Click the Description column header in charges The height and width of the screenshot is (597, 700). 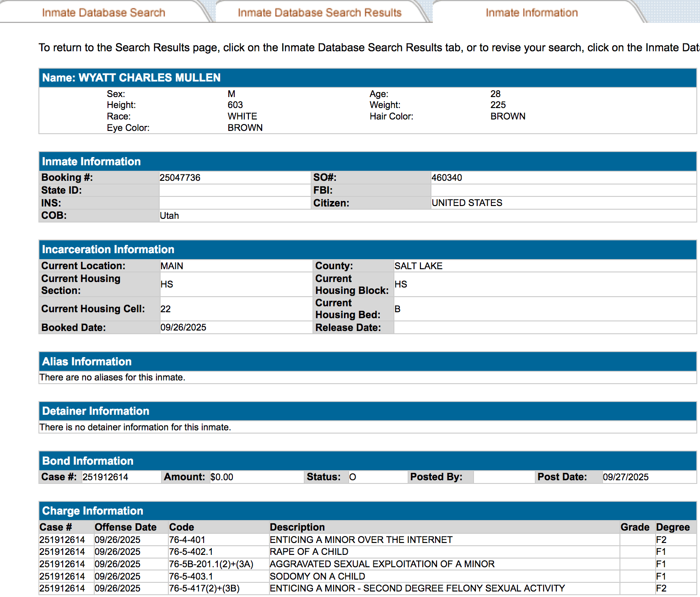(297, 527)
